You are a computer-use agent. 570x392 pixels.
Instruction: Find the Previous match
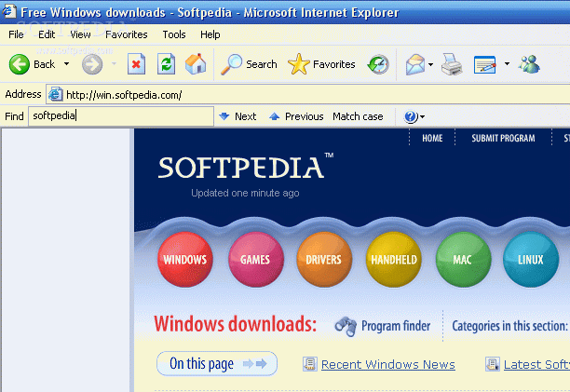[296, 116]
